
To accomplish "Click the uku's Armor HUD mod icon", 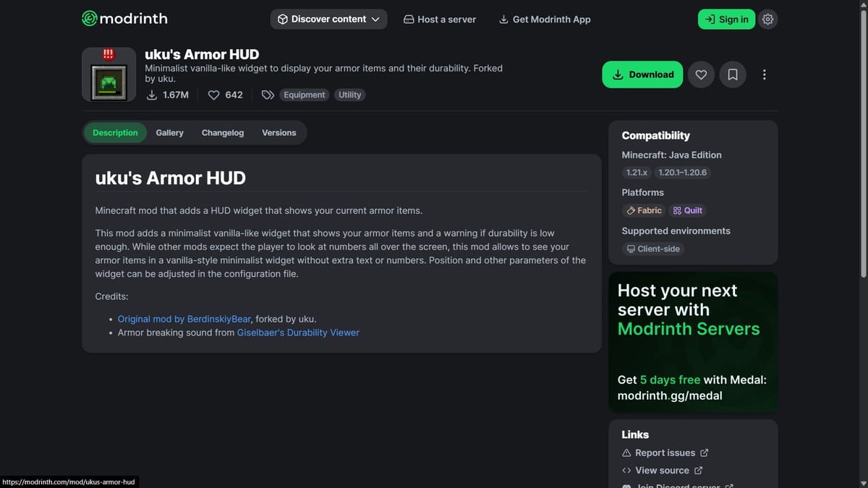I will click(109, 74).
